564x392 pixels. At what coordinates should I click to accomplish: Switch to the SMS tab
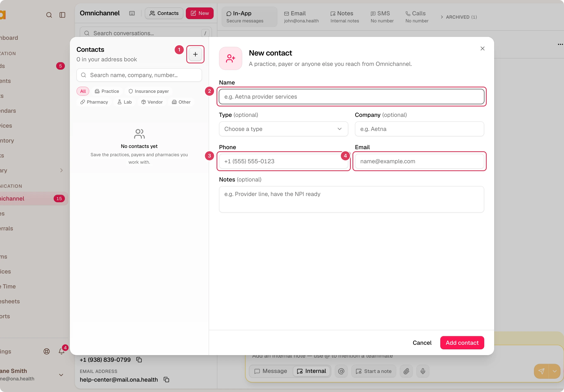[382, 17]
